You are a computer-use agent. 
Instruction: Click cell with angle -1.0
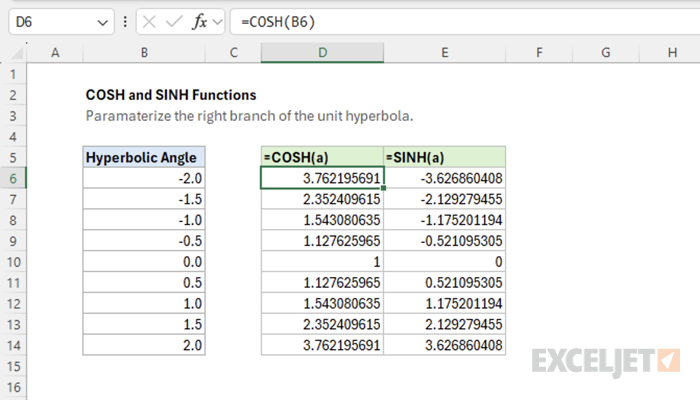coord(144,220)
